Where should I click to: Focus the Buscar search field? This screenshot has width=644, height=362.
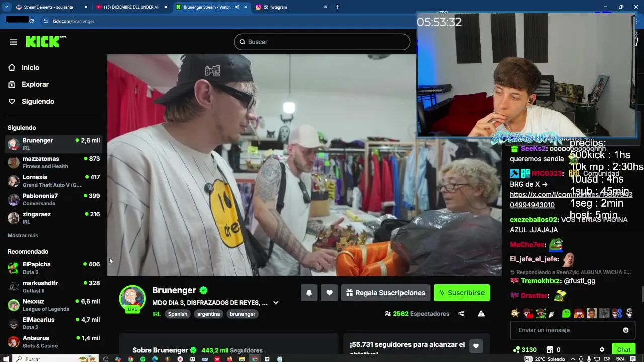pos(322,42)
